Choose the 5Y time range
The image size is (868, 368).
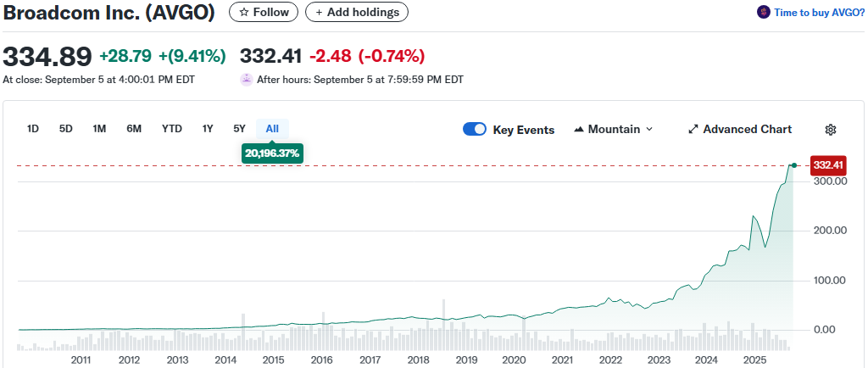tap(239, 129)
